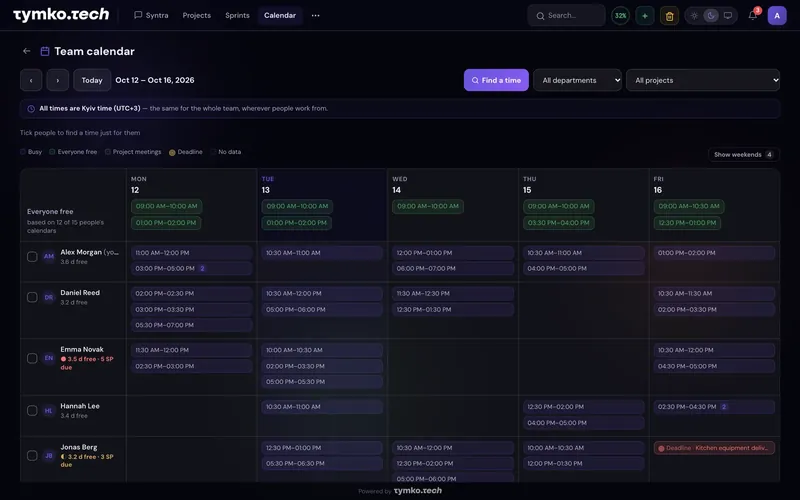The width and height of the screenshot is (800, 500).
Task: Click the Show weekends button
Action: coord(743,155)
